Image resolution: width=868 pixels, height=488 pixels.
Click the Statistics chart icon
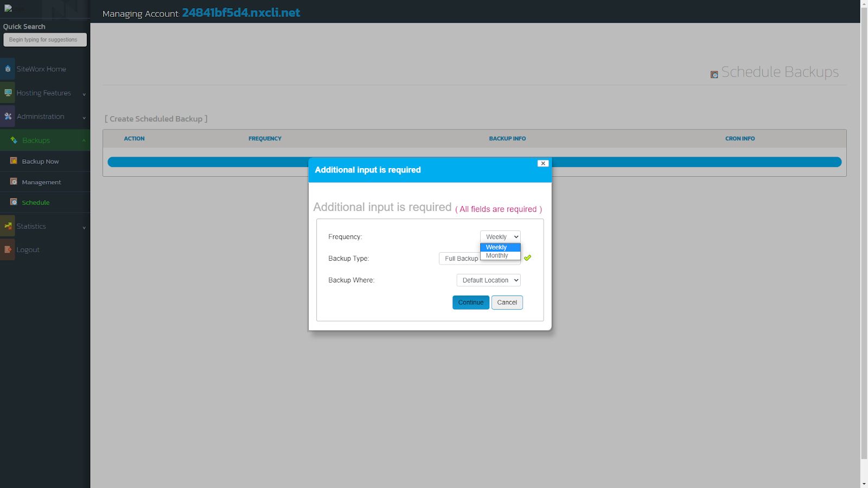(8, 226)
